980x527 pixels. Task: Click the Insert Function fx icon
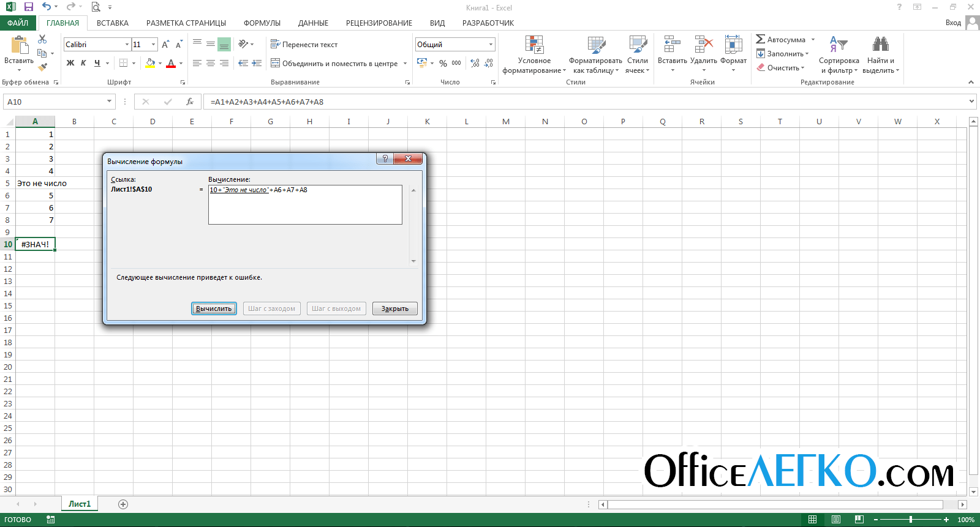190,102
